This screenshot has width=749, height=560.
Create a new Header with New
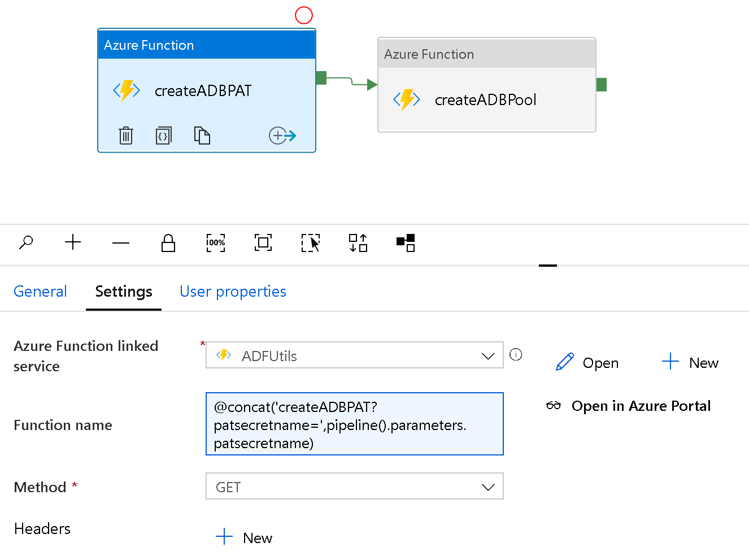243,537
